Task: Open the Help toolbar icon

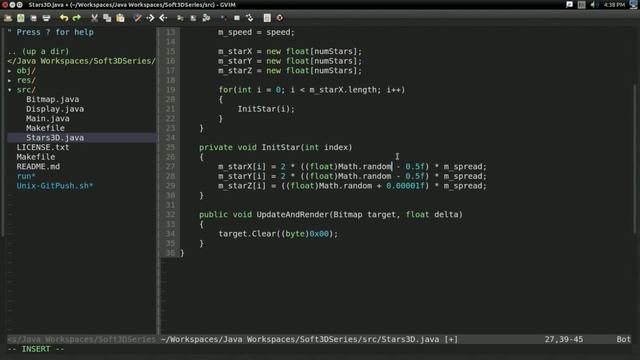Action: pos(267,18)
